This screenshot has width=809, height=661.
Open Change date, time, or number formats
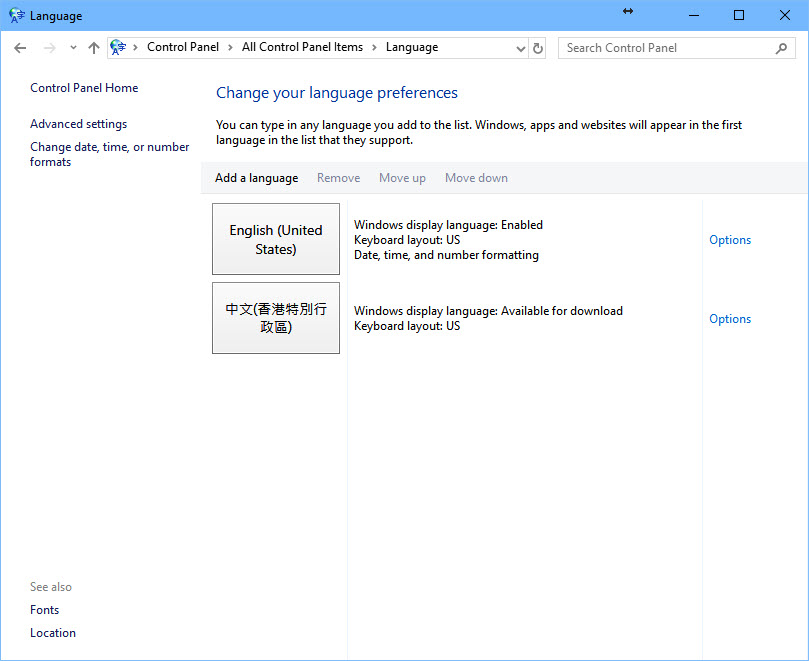coord(109,154)
